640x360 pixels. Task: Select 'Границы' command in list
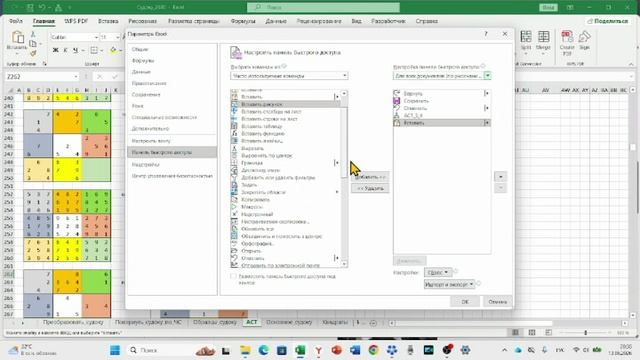click(x=285, y=163)
